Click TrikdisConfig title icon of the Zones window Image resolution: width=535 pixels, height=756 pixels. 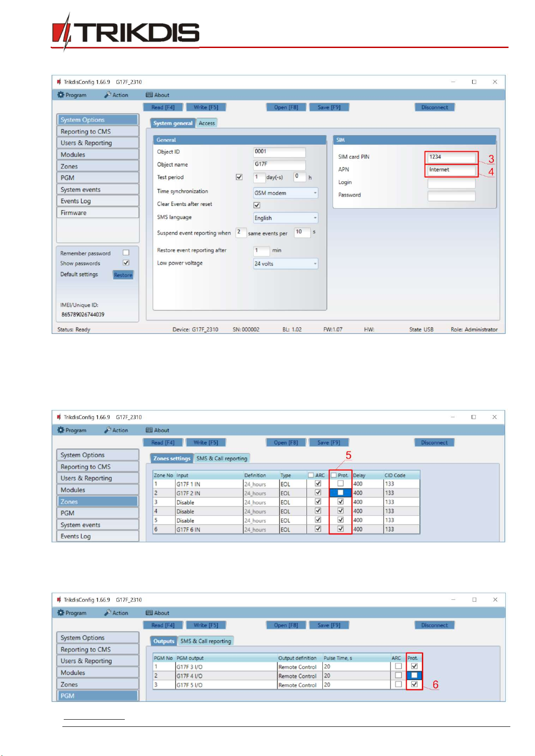[x=59, y=417]
